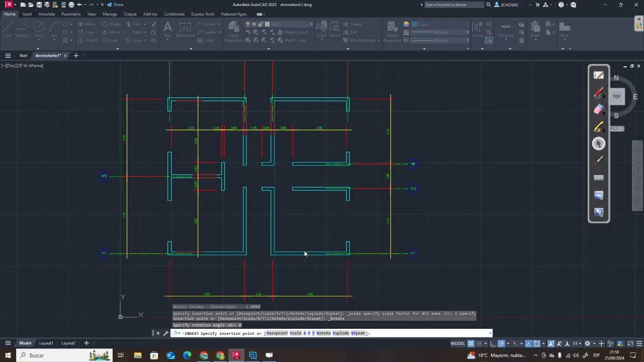Click the TOP face of ViewCube

pos(616,97)
